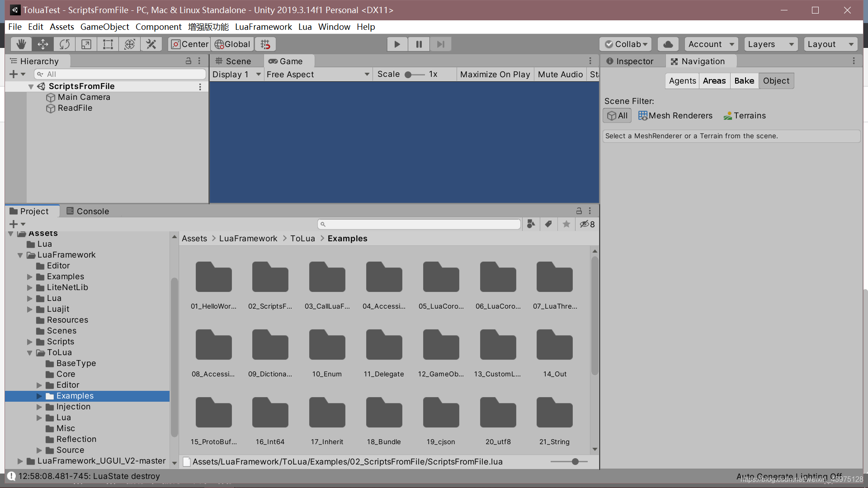Switch to the Console tab
This screenshot has height=488, width=868.
point(88,211)
